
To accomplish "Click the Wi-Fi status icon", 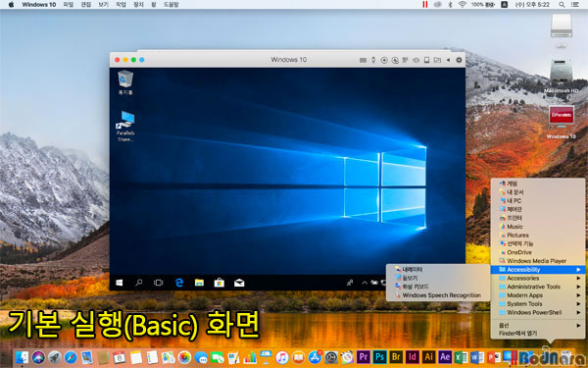I will 462,5.
